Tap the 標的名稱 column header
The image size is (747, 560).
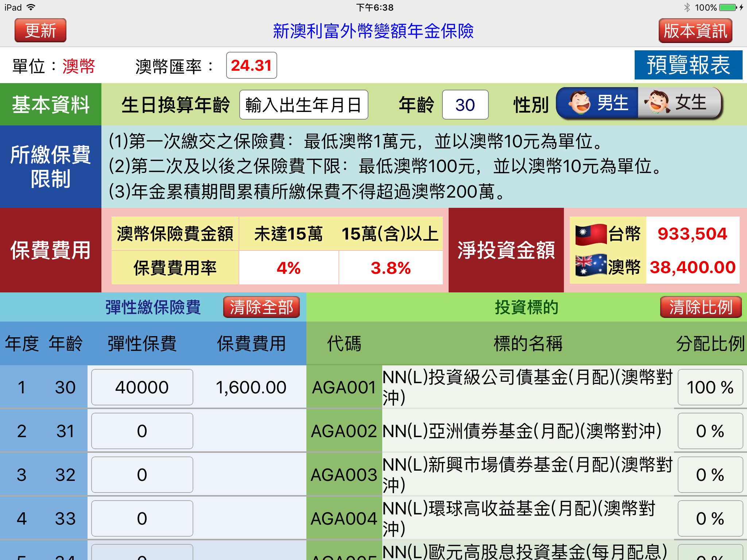coord(528,343)
